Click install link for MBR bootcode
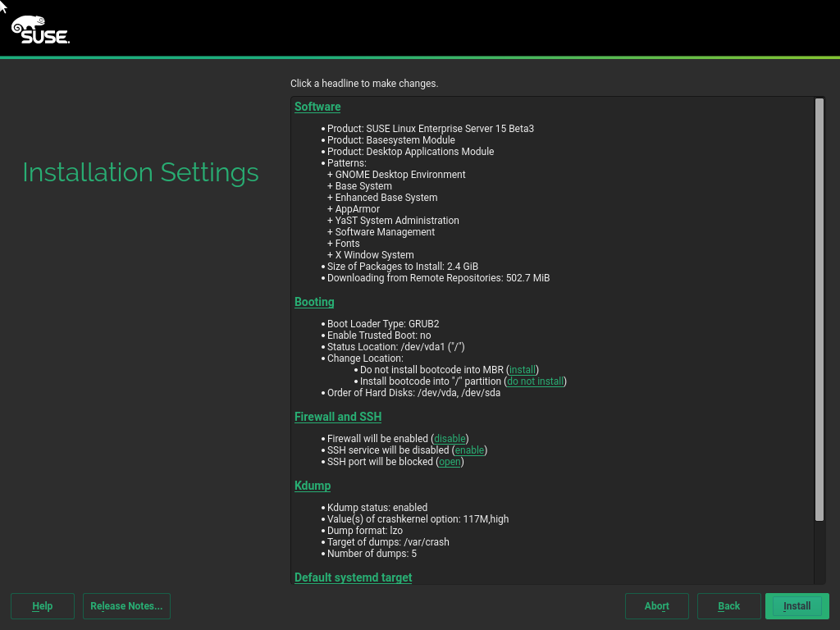The height and width of the screenshot is (630, 840). tap(523, 370)
